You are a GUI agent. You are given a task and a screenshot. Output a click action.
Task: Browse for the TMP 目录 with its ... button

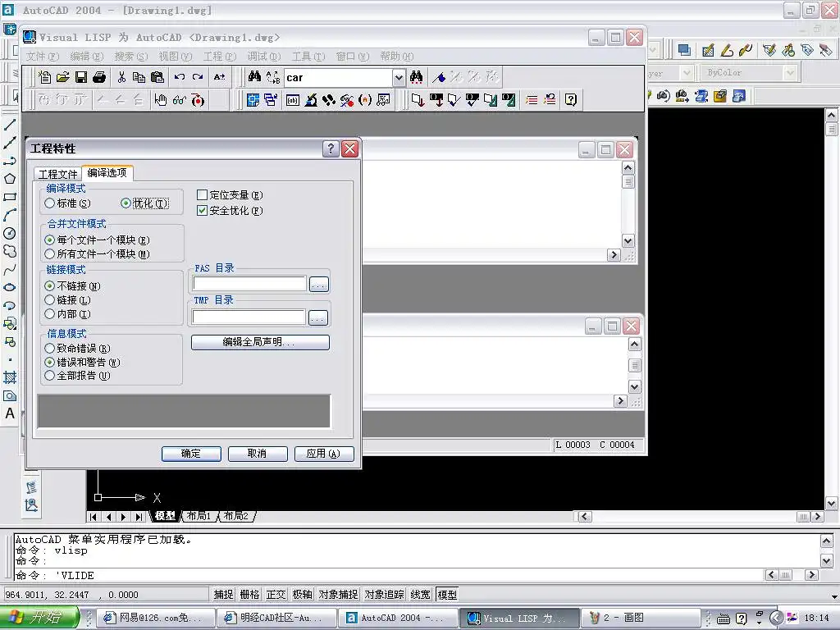coord(318,318)
